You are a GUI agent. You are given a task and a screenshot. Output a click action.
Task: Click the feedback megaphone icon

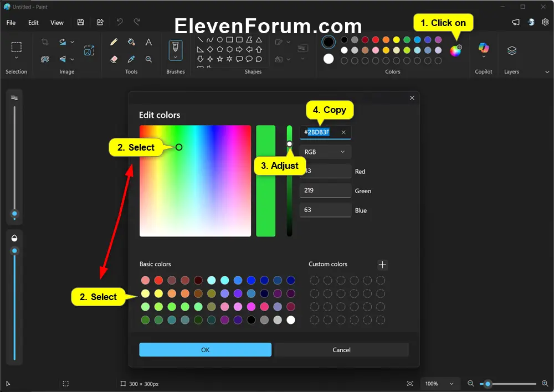pos(515,22)
